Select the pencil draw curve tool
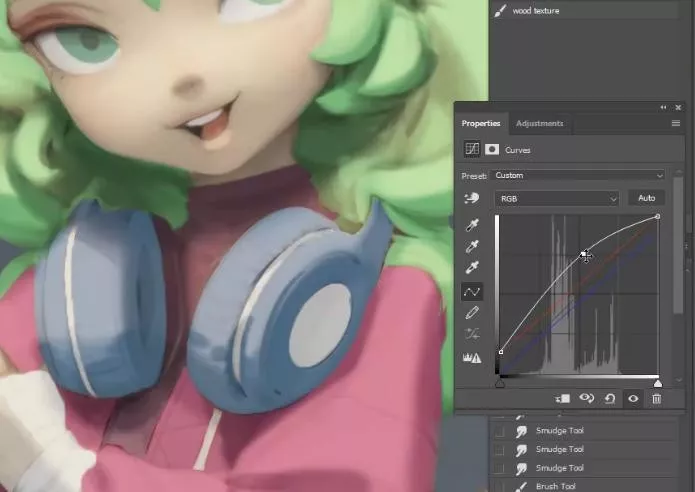 [x=471, y=313]
